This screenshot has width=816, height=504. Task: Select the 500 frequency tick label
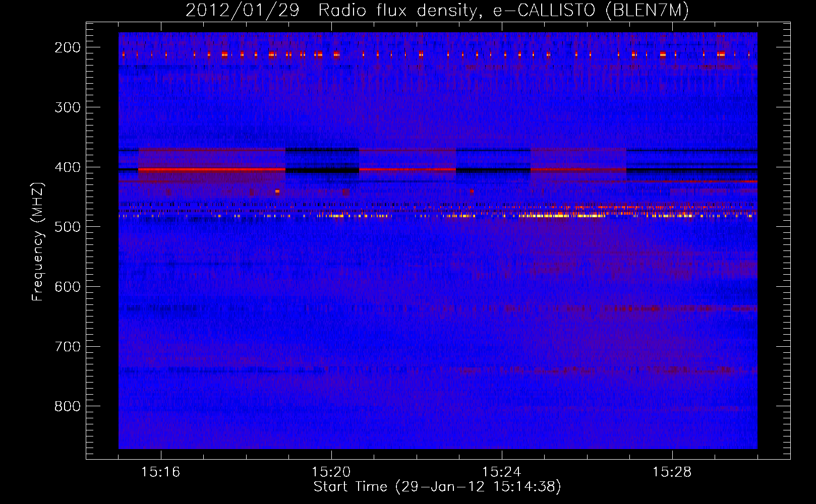pos(68,227)
